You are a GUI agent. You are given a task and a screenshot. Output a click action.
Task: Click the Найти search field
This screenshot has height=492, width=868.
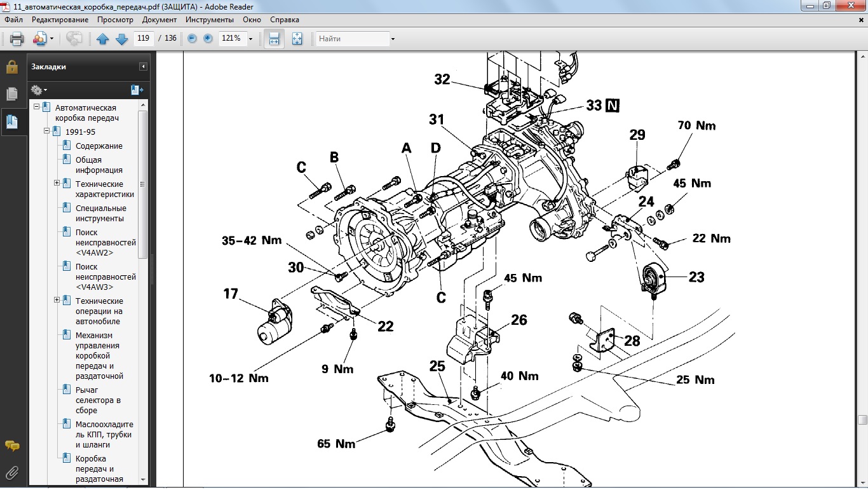tap(353, 39)
